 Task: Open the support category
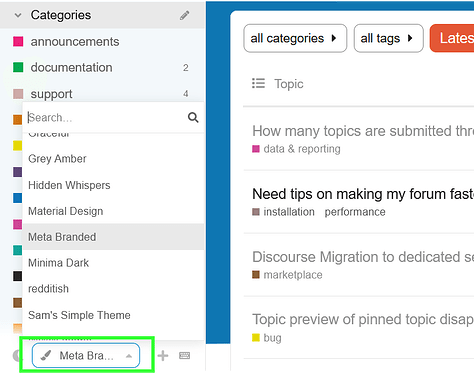51,94
